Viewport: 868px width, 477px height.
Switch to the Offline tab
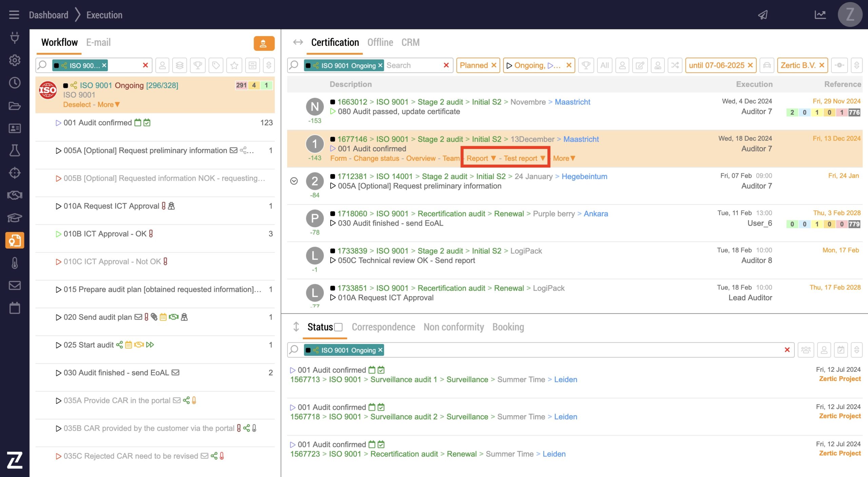tap(380, 42)
